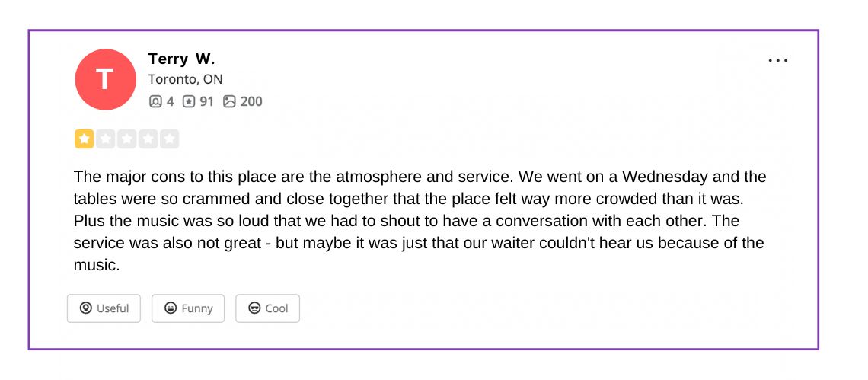Click the red T profile avatar
This screenshot has width=868, height=380.
pos(105,79)
